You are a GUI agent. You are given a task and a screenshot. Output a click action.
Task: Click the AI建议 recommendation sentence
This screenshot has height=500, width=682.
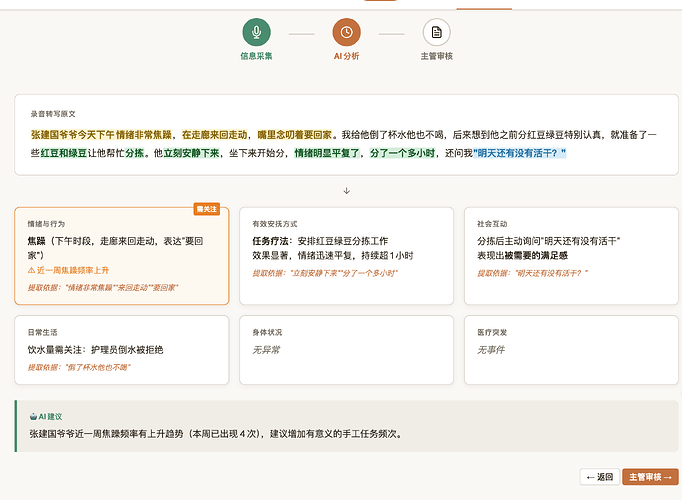216,433
